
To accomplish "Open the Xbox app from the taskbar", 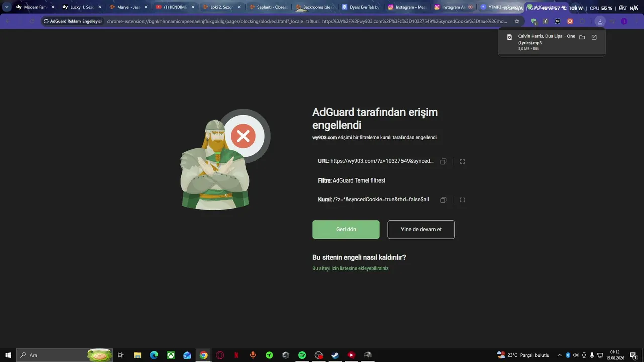I will coord(171,355).
